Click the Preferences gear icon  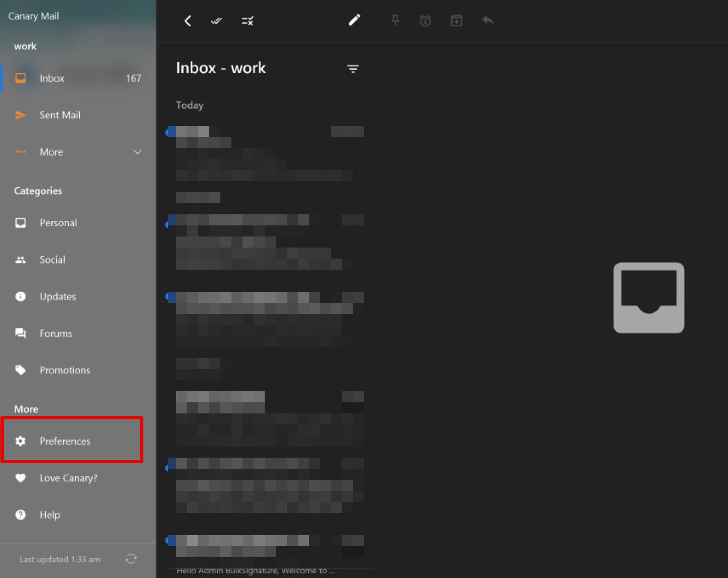pyautogui.click(x=20, y=441)
